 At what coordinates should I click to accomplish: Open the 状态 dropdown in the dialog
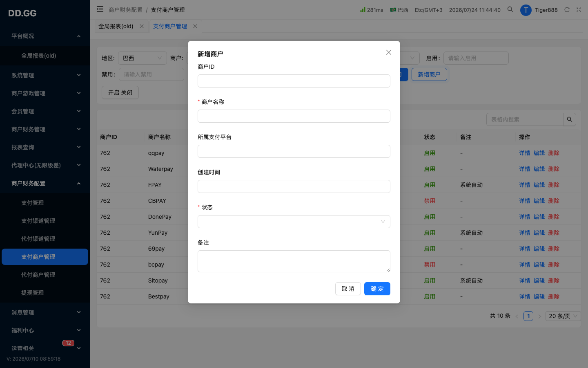point(294,222)
